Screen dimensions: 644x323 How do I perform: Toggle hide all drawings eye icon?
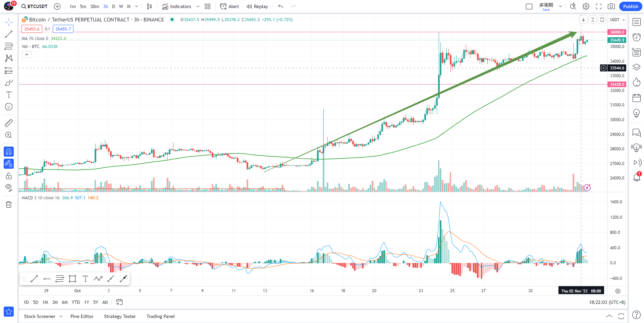tap(9, 187)
